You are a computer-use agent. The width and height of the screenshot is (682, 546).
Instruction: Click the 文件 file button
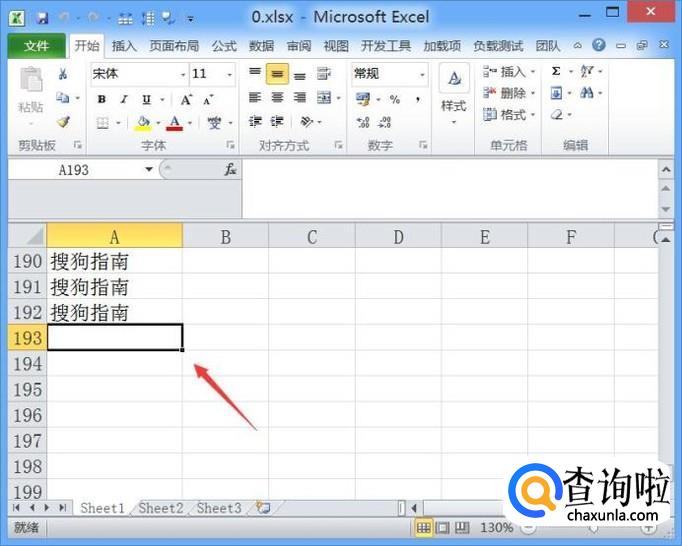(36, 46)
